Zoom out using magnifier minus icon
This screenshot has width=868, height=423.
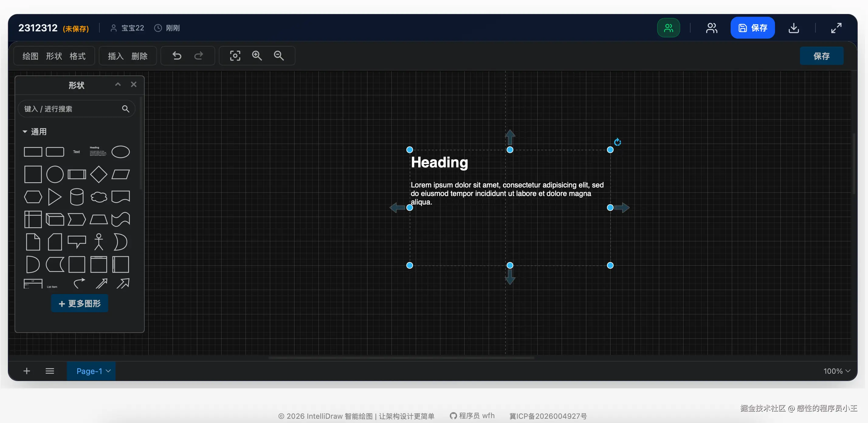coord(279,56)
